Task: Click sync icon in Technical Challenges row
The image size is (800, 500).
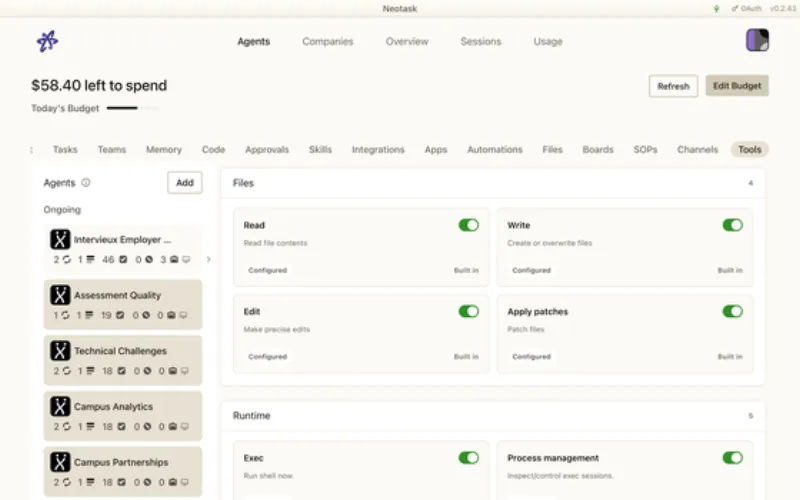Action: [66, 371]
